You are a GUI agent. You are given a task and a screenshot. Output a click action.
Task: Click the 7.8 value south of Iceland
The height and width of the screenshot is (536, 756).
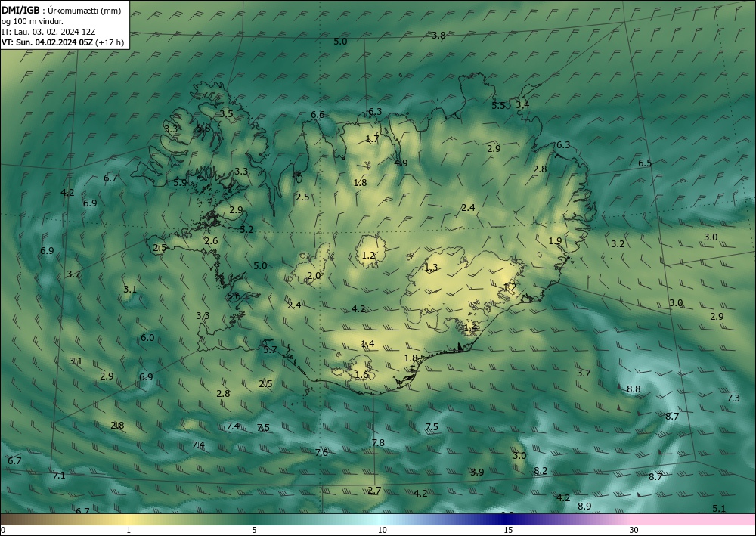pos(378,442)
